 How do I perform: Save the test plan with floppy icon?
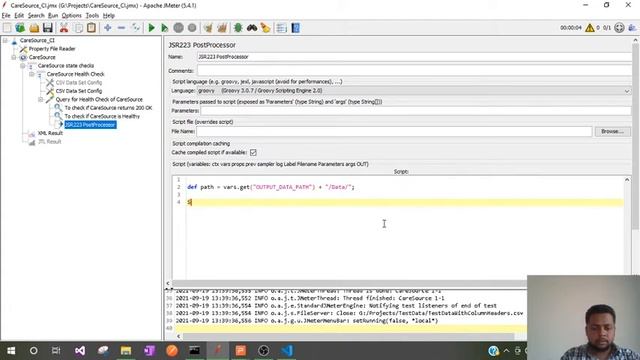click(48, 28)
